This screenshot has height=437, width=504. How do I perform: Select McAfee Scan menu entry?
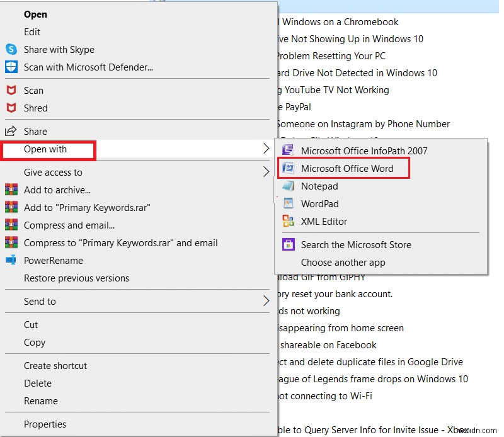(138, 91)
